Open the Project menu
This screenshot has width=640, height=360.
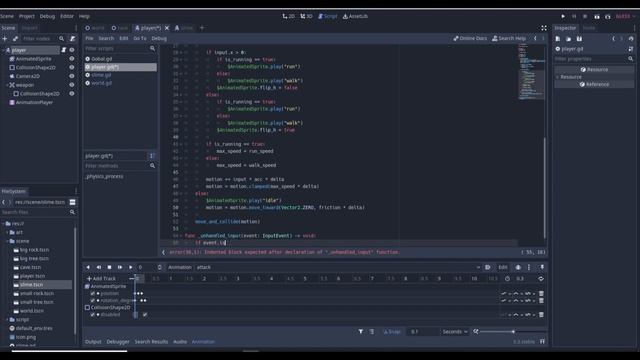pyautogui.click(x=27, y=16)
